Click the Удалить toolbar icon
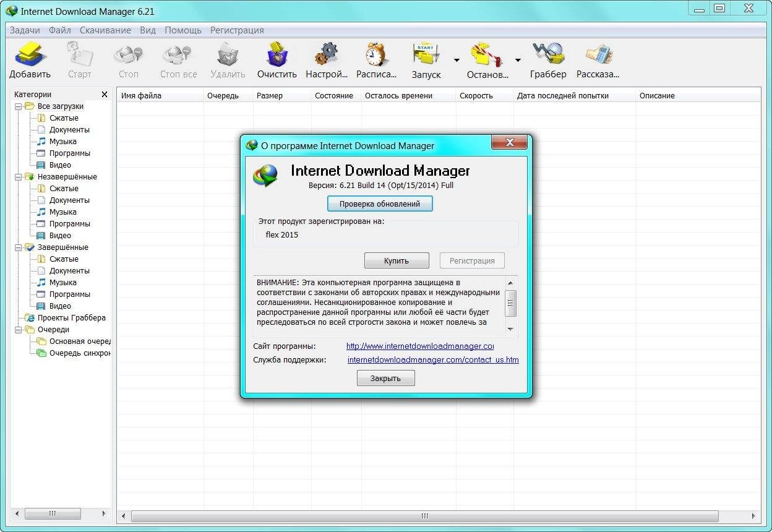Screen dimensions: 772x532 point(228,54)
